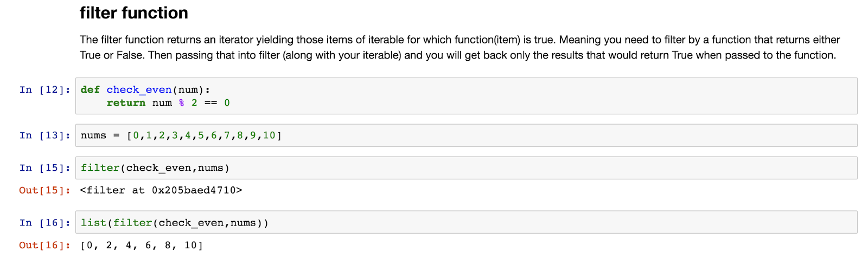Click the "filter function" heading

click(x=133, y=13)
